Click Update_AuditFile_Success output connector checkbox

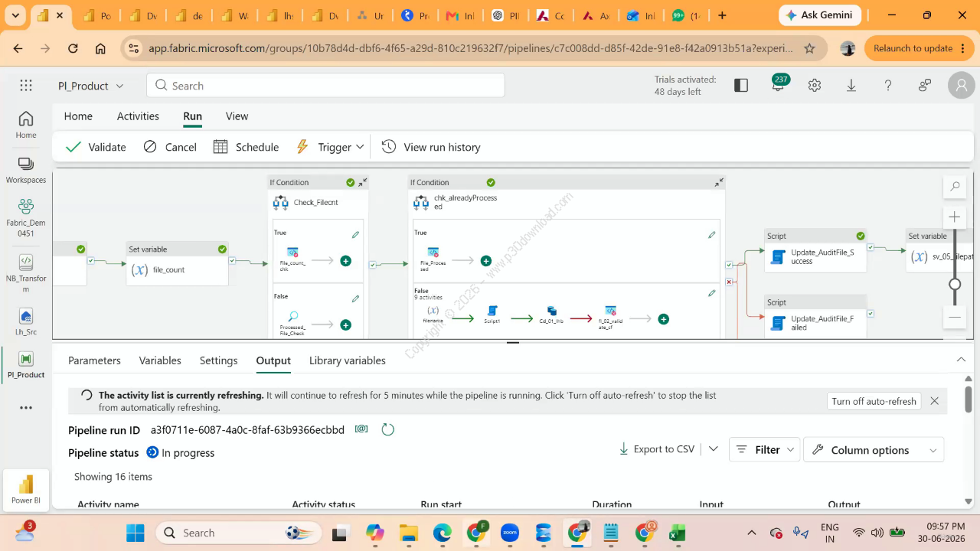871,247
